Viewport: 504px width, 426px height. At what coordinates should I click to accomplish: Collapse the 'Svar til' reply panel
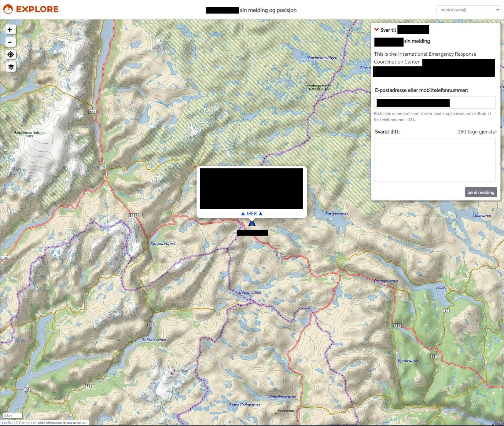376,30
